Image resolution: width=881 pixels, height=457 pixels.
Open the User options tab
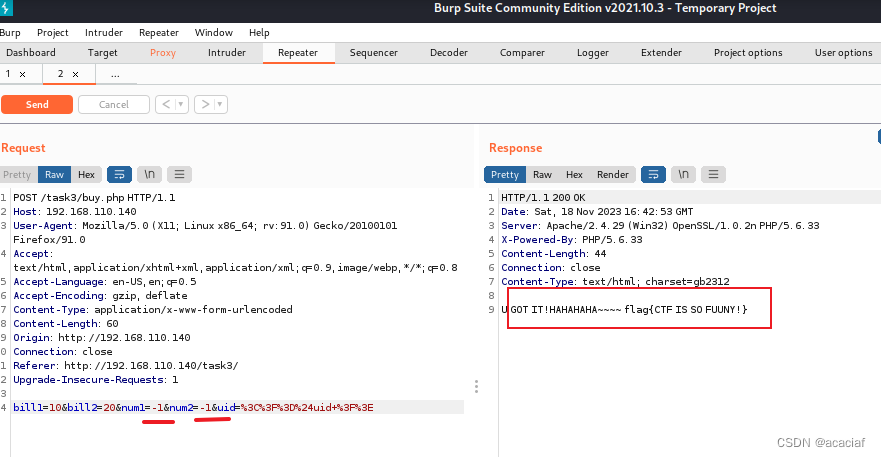pyautogui.click(x=843, y=53)
